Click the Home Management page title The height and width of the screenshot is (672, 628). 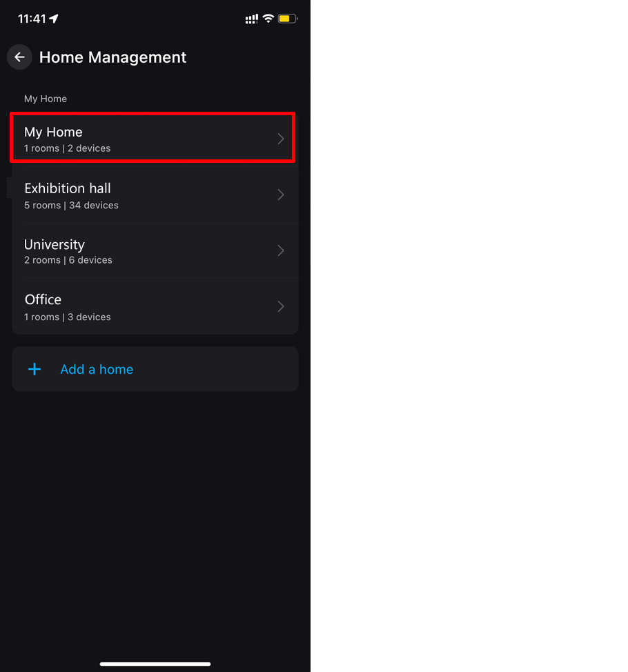click(112, 57)
